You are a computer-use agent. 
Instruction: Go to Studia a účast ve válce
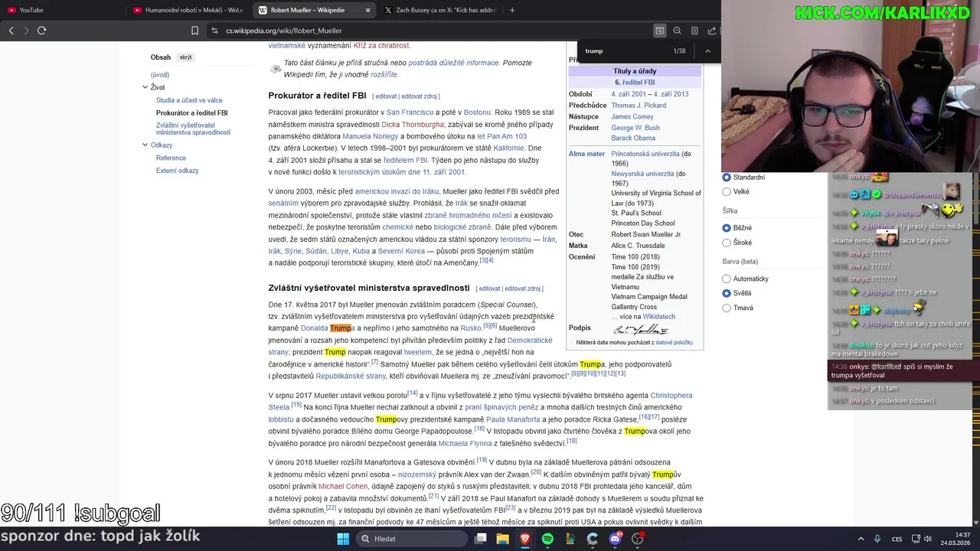[189, 100]
